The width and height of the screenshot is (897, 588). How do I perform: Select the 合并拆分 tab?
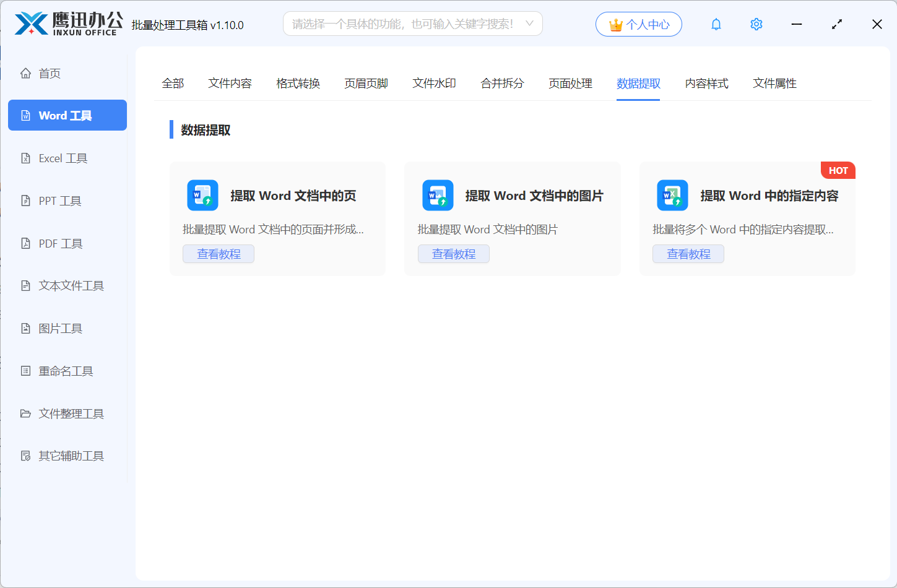coord(501,84)
